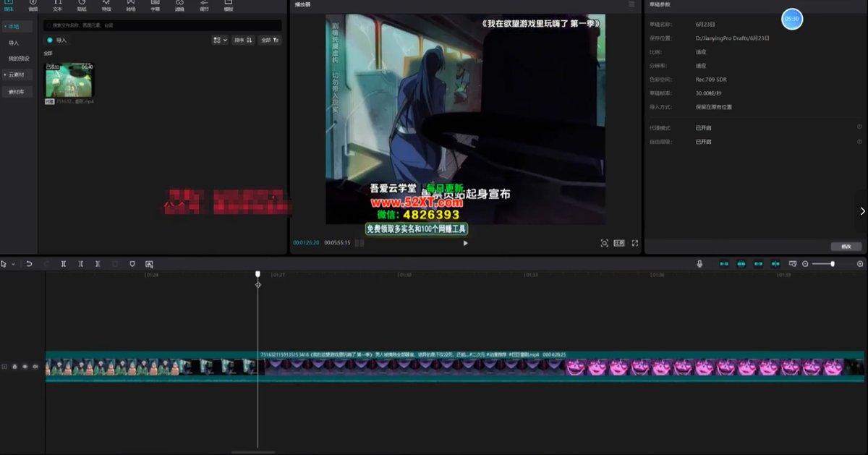Open the Templates (模板) tab
Screen dimensions: 868x455
click(229, 6)
